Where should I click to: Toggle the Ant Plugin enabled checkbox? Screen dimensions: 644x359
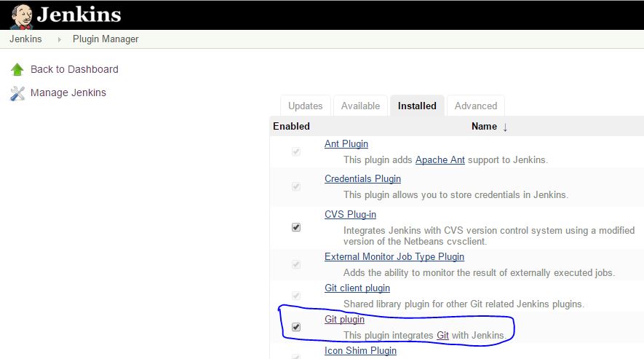pyautogui.click(x=296, y=151)
